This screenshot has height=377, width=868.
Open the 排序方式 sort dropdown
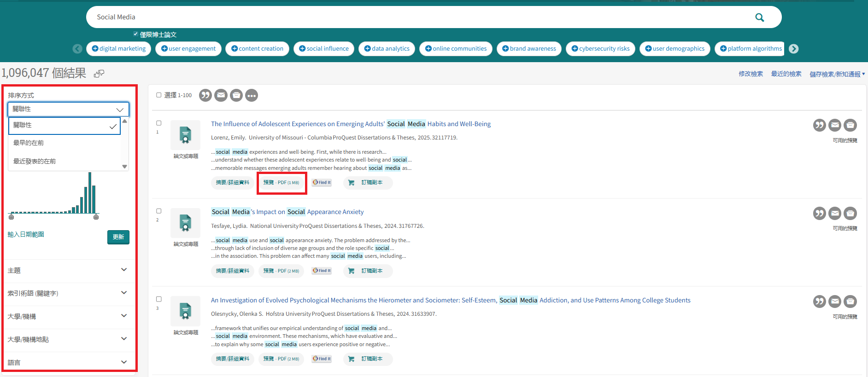(68, 109)
